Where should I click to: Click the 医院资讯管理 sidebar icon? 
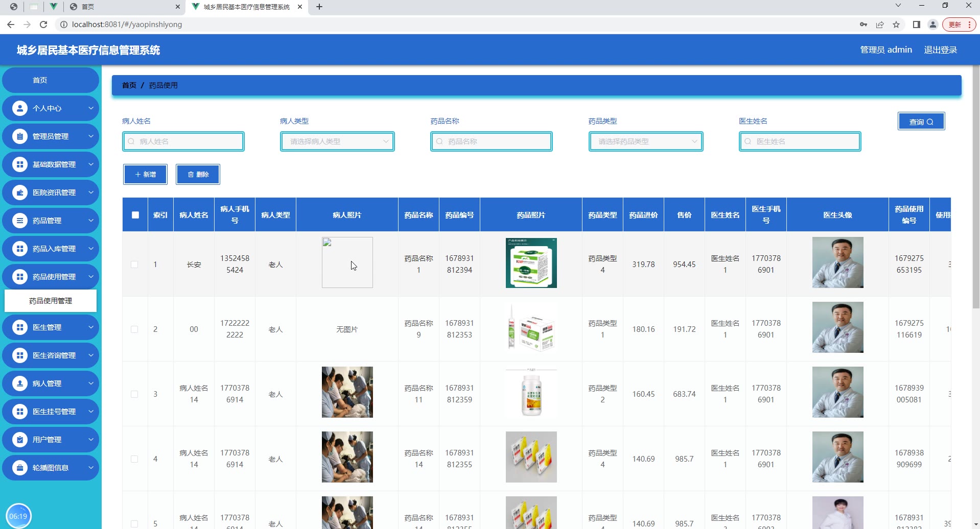pos(20,193)
